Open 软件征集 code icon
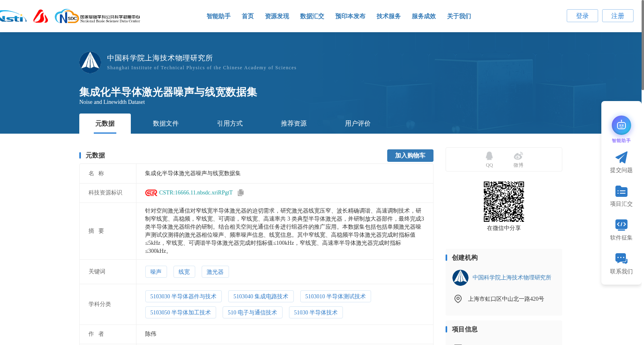The image size is (644, 345). [x=621, y=225]
